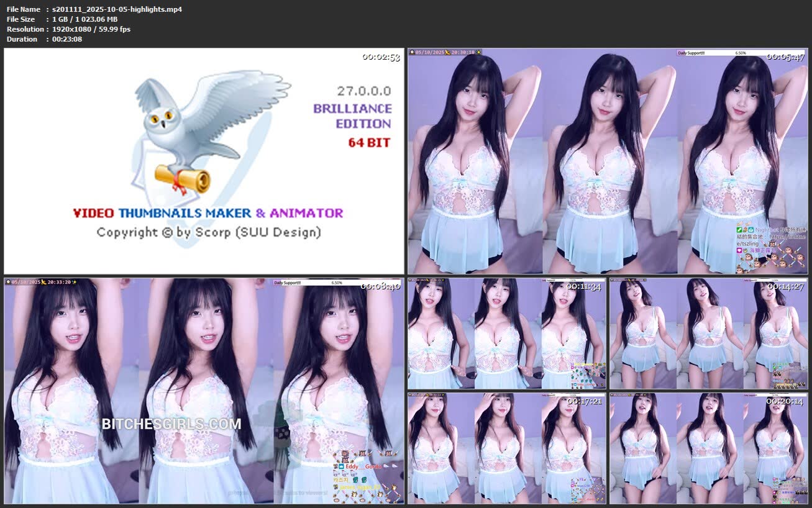812x508 pixels.
Task: Open the thumbnail stamped 00:17:21
Action: 506,448
